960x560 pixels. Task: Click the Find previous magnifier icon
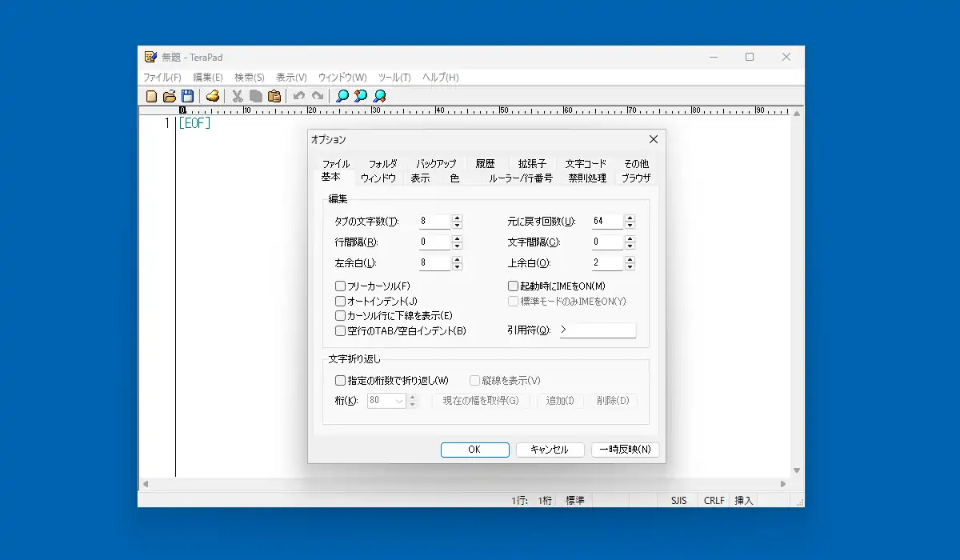tap(361, 96)
